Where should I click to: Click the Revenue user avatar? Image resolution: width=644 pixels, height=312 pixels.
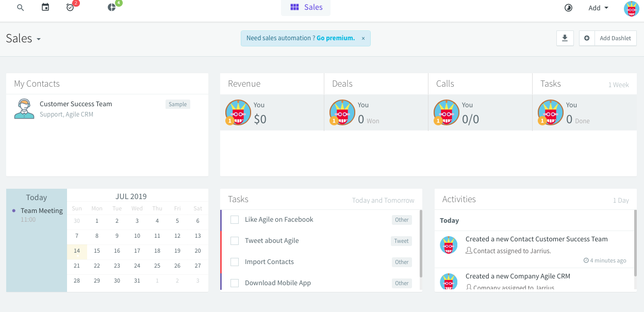(x=238, y=112)
